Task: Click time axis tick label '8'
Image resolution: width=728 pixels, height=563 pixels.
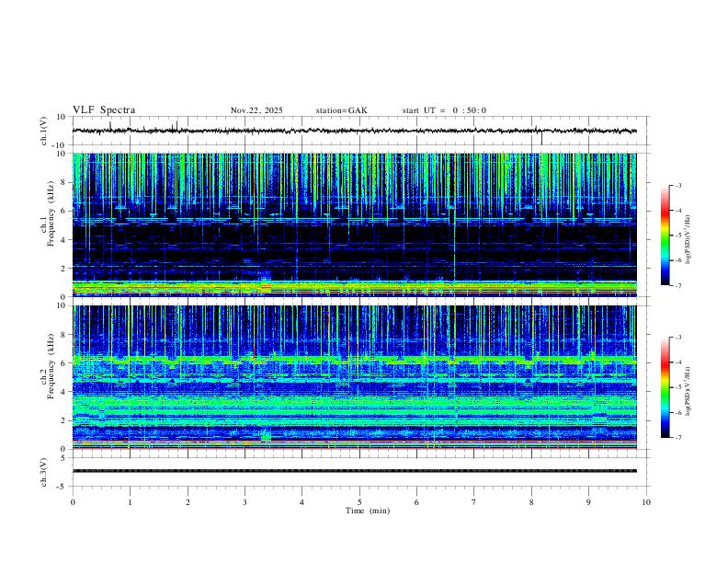Action: click(531, 502)
